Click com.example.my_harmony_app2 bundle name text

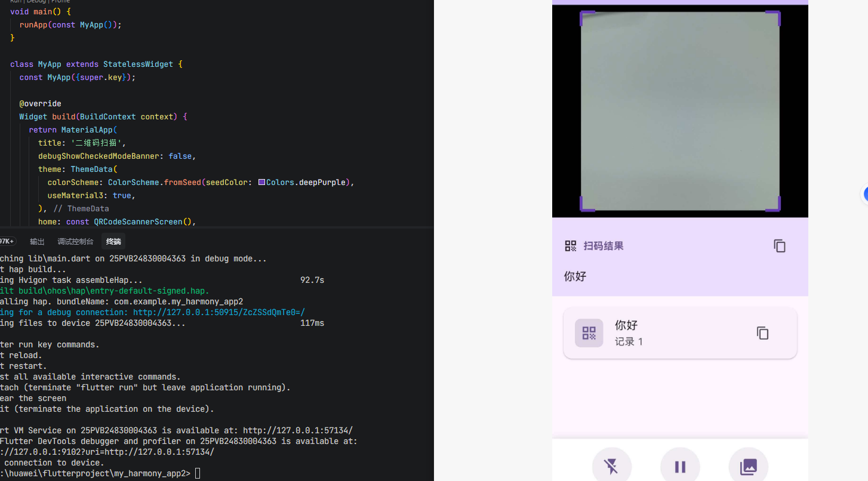pyautogui.click(x=178, y=301)
